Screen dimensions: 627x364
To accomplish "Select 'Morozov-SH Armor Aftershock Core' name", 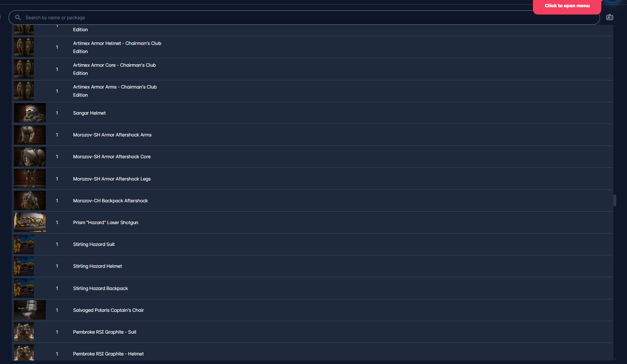I will (x=112, y=157).
